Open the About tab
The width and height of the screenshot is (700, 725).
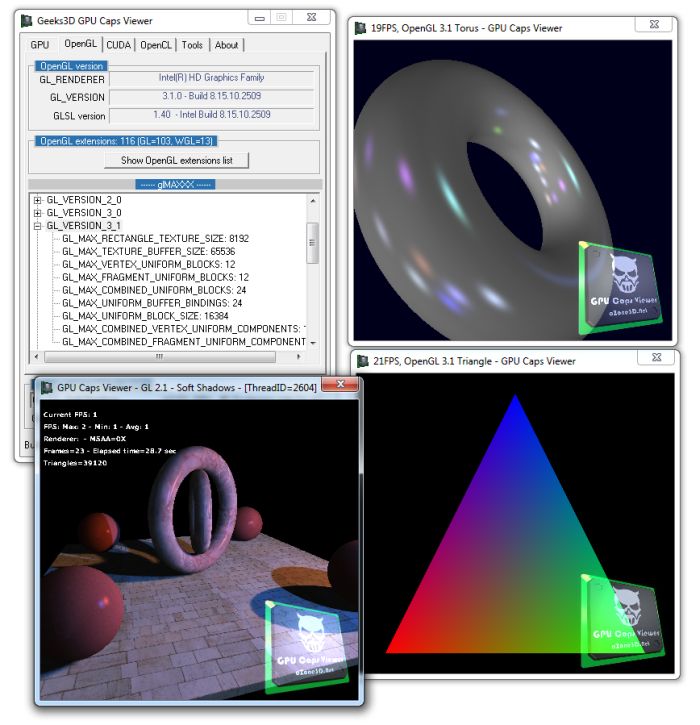pos(226,45)
